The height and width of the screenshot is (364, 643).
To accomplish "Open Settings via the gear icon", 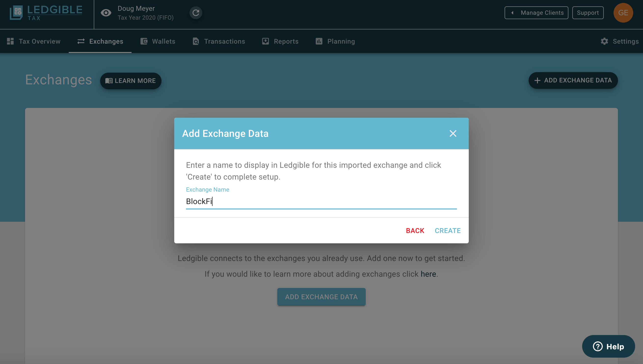I will click(x=604, y=41).
